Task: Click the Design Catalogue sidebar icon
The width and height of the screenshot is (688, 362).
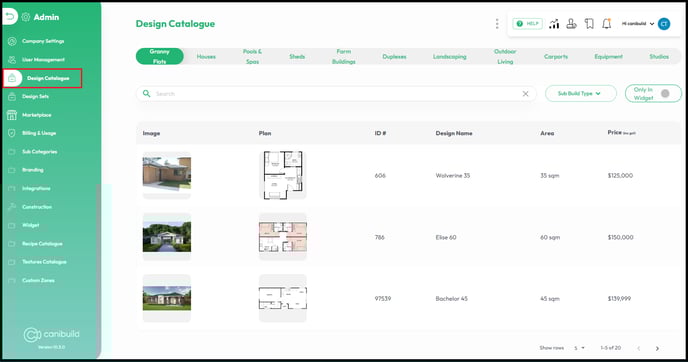Action: pyautogui.click(x=12, y=78)
